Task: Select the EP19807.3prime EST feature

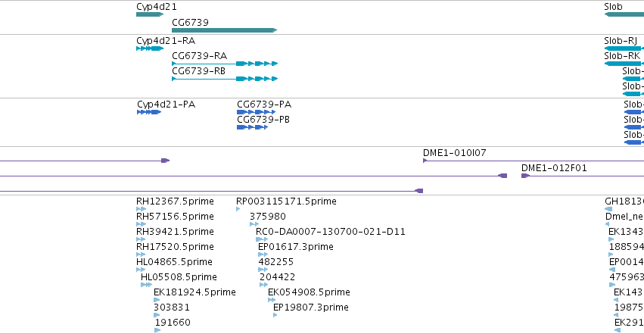Action: [x=275, y=315]
